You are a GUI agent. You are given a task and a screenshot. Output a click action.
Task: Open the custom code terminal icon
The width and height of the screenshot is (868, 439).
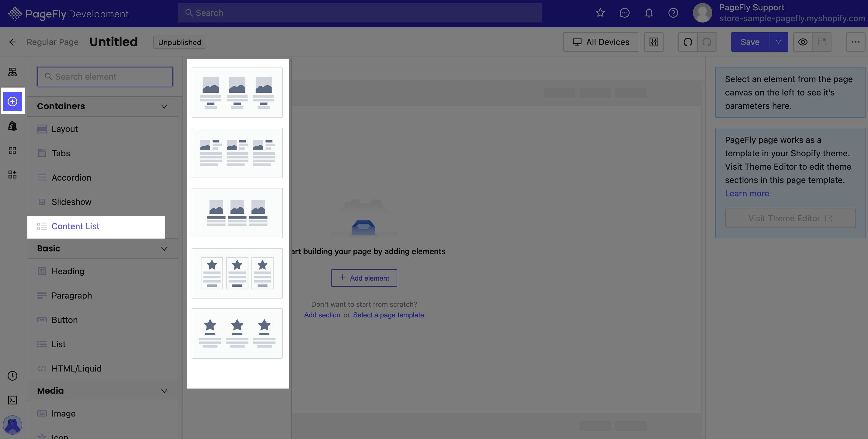(x=12, y=400)
